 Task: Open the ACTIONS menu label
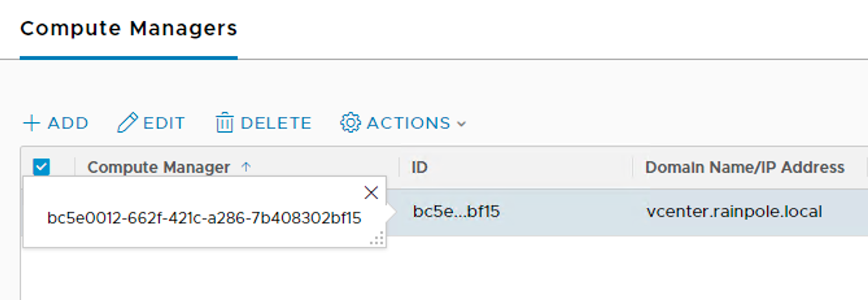tap(409, 123)
